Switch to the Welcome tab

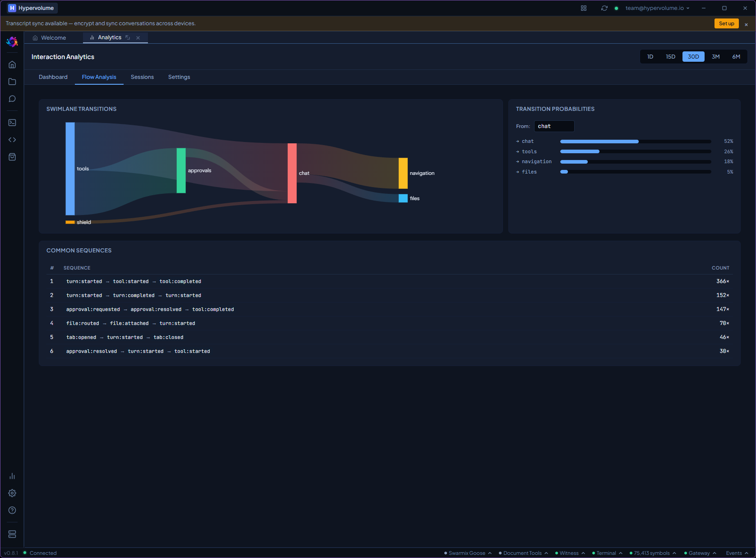point(49,38)
